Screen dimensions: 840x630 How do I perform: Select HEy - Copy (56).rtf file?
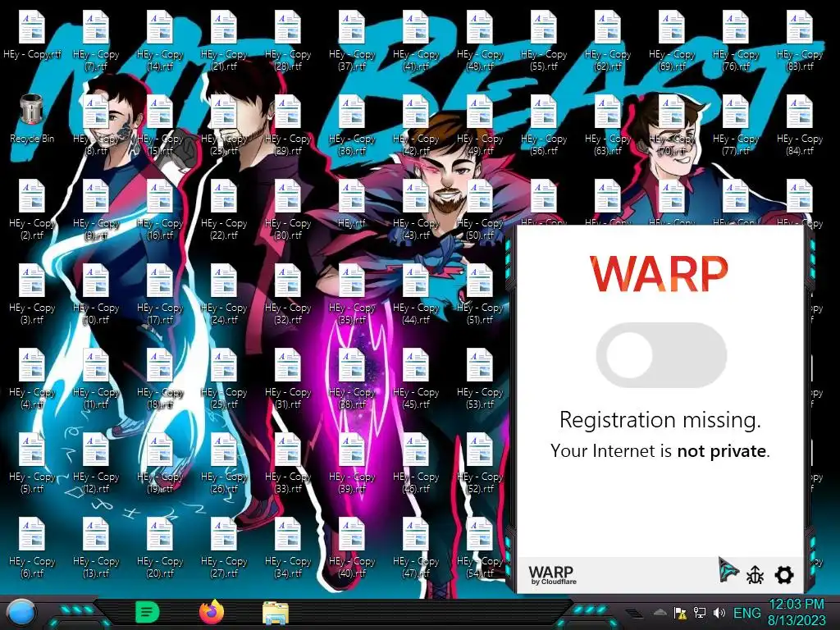(x=544, y=125)
